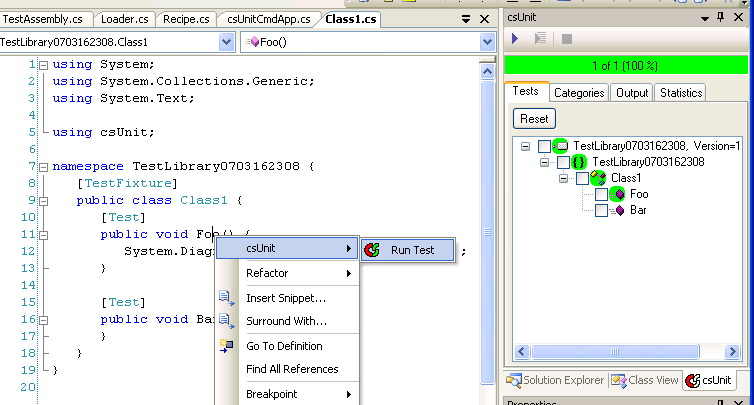Collapse the Class1 node in the test tree

coord(564,178)
